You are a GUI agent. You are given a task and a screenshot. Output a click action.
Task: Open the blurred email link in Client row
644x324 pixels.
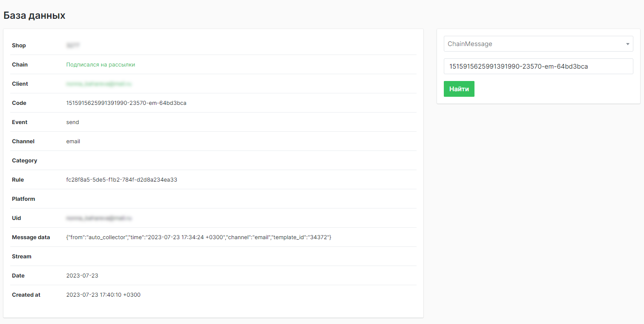pos(99,84)
